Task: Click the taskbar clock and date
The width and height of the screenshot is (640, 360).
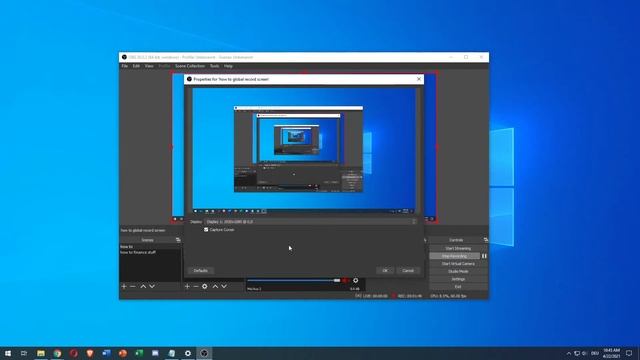Action: click(x=612, y=353)
